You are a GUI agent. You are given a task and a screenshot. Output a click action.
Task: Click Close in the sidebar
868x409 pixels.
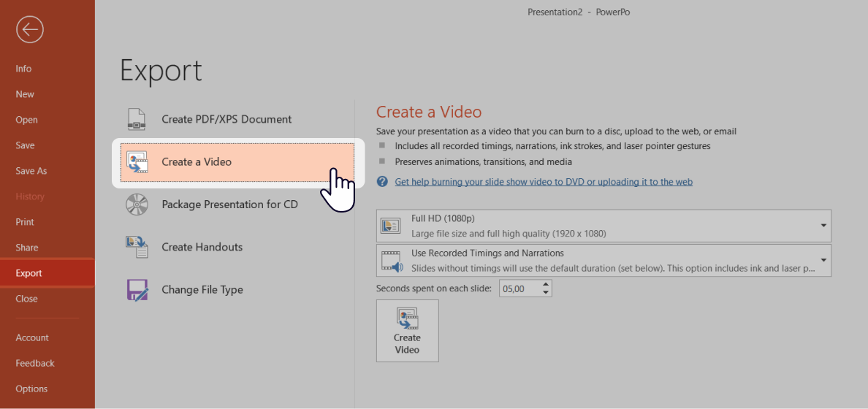click(26, 298)
